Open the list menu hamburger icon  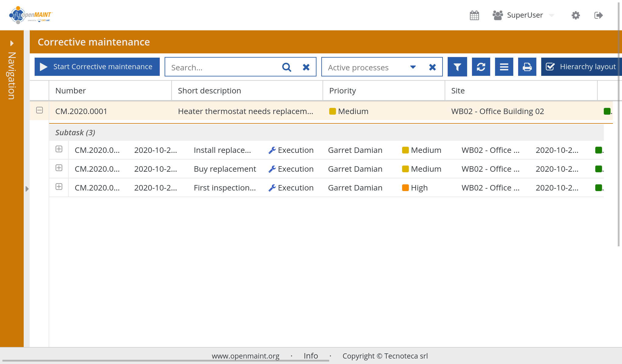(504, 67)
